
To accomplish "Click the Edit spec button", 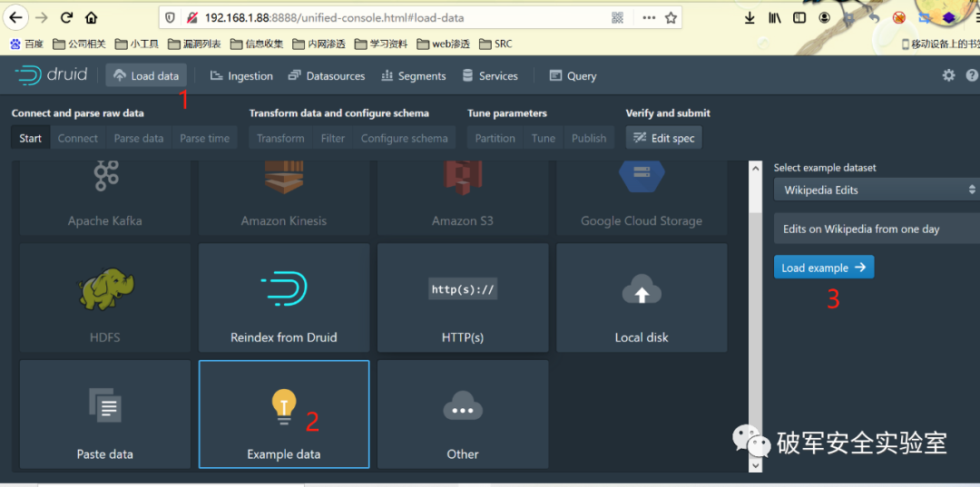I will pos(663,138).
